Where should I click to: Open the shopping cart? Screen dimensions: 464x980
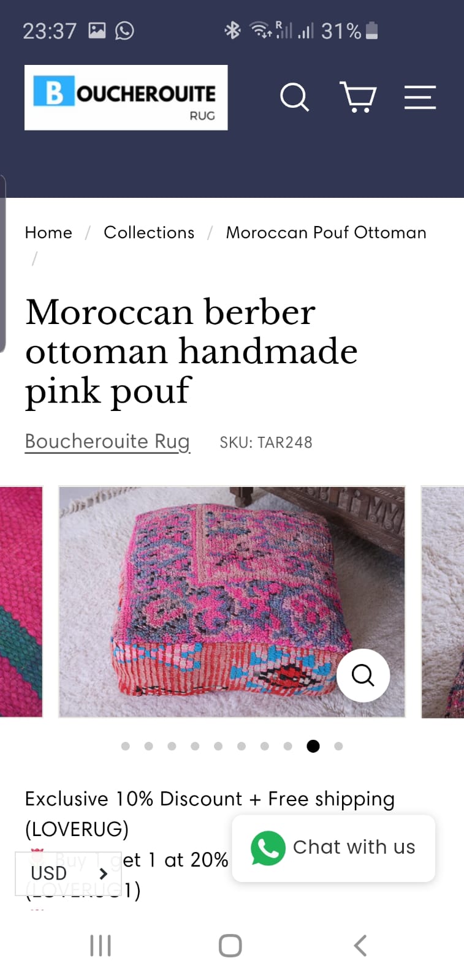pos(358,97)
